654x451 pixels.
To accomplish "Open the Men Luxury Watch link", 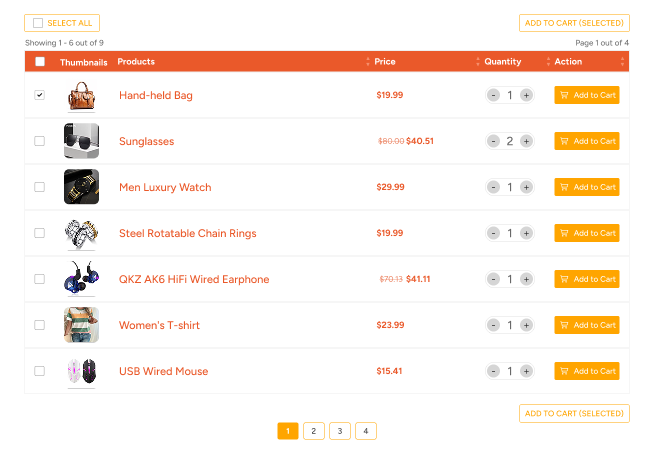I will [x=165, y=187].
